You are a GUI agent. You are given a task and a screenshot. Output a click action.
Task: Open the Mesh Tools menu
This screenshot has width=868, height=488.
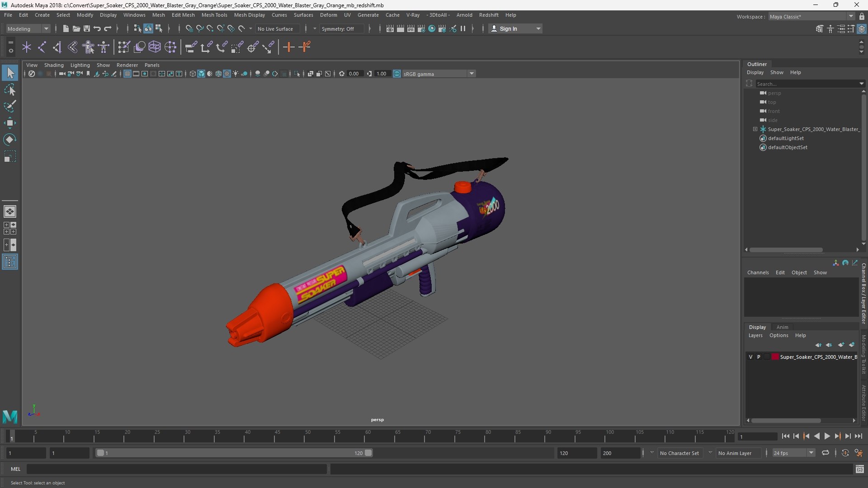(214, 15)
